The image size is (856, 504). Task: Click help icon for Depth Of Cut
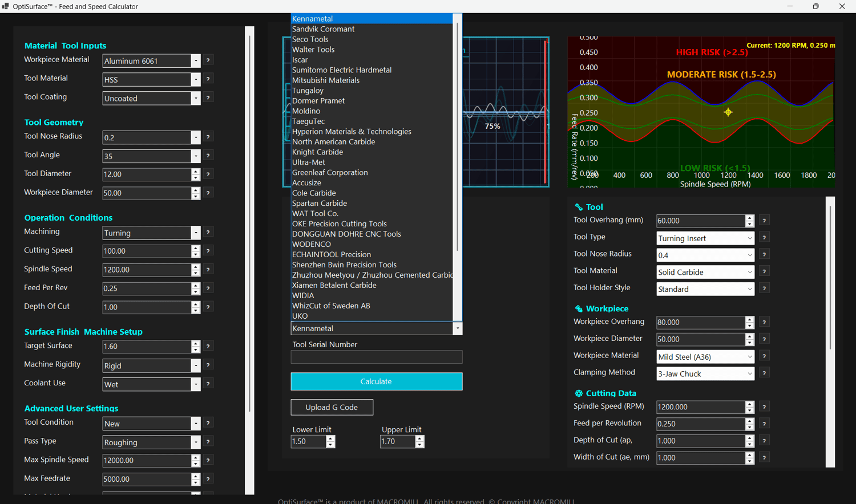click(208, 307)
